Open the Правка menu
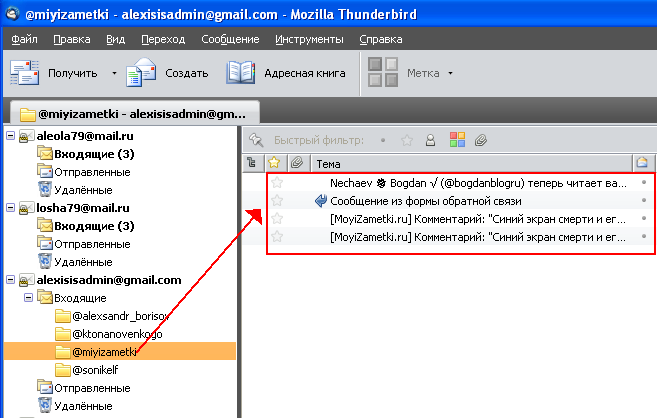 [72, 39]
